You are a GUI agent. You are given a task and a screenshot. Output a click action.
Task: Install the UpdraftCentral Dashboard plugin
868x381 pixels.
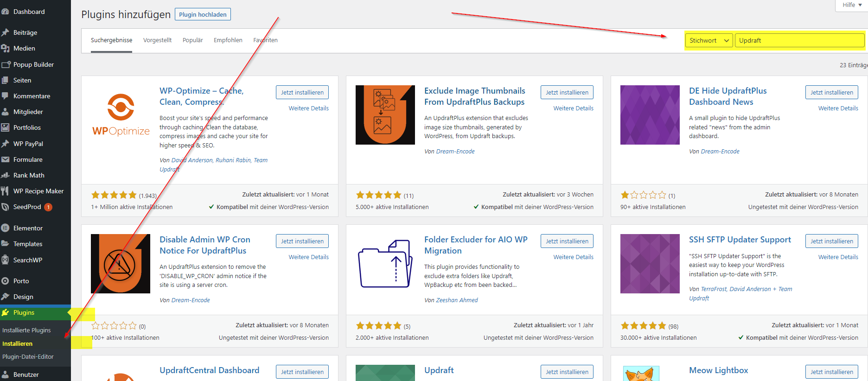(x=302, y=372)
